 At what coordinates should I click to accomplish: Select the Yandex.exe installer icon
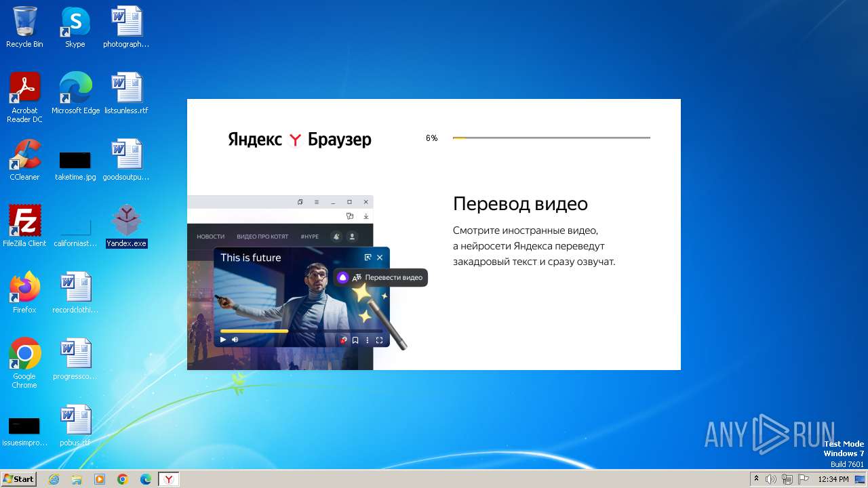pyautogui.click(x=126, y=226)
